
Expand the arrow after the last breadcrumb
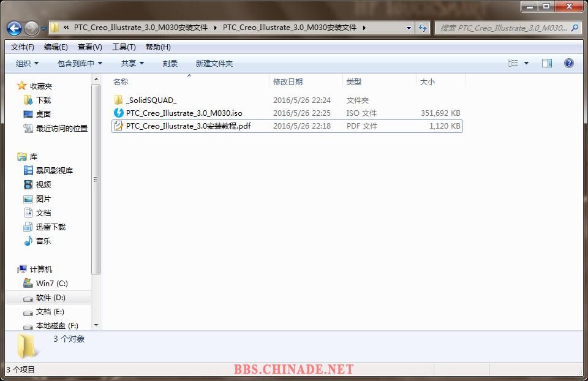pos(364,28)
